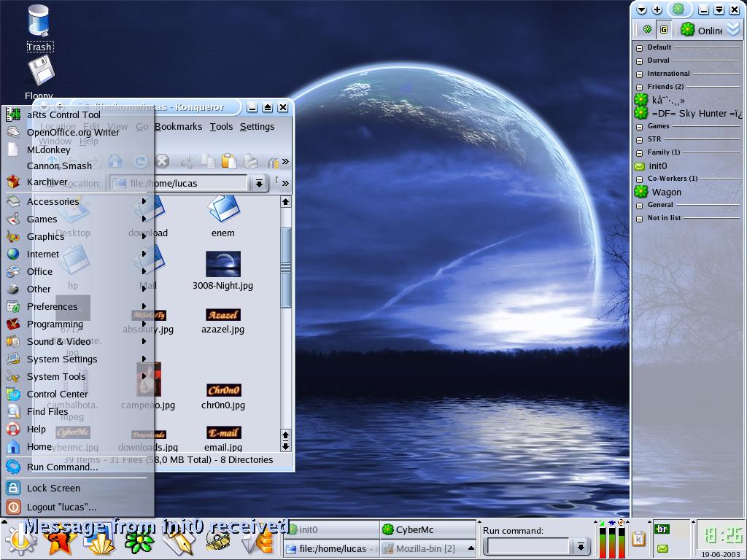747x560 pixels.
Task: Click the br keyboard layout tray icon
Action: (x=662, y=529)
